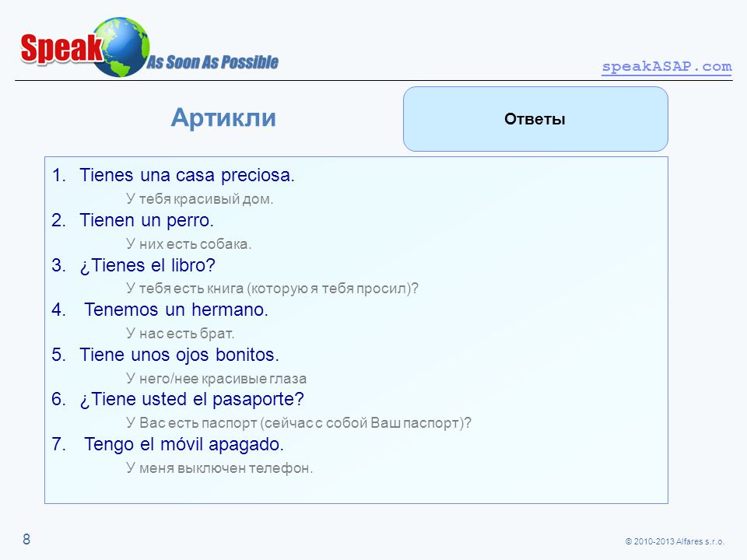747x560 pixels.
Task: Select translation 'У меня выключен телефон.'
Action: [219, 468]
